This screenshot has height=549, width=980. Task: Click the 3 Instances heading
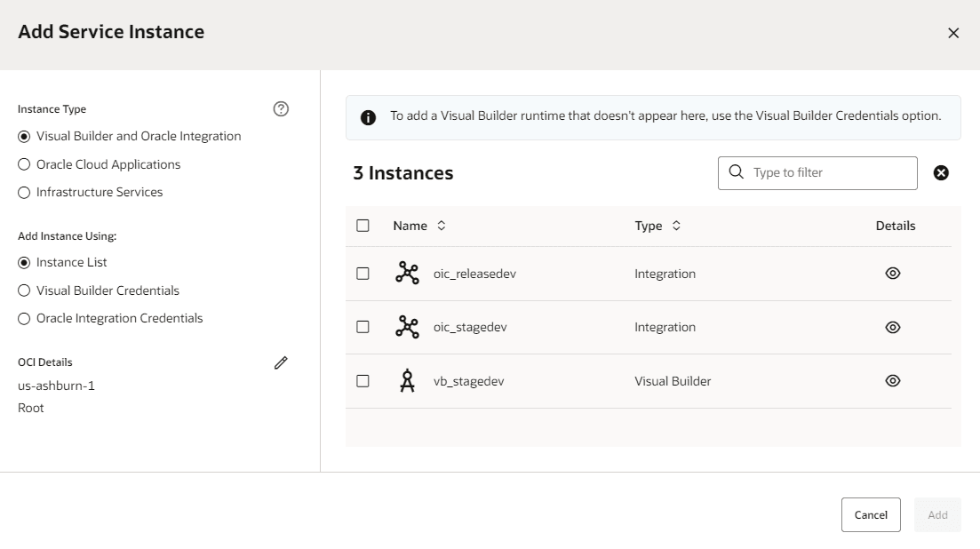[x=403, y=173]
